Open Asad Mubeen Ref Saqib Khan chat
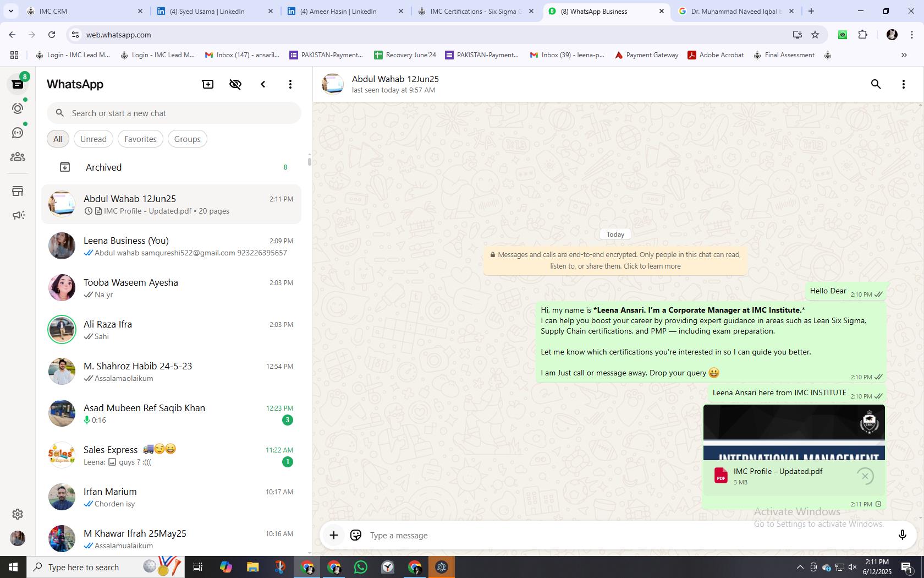Screen dimensions: 924x578 click(171, 413)
